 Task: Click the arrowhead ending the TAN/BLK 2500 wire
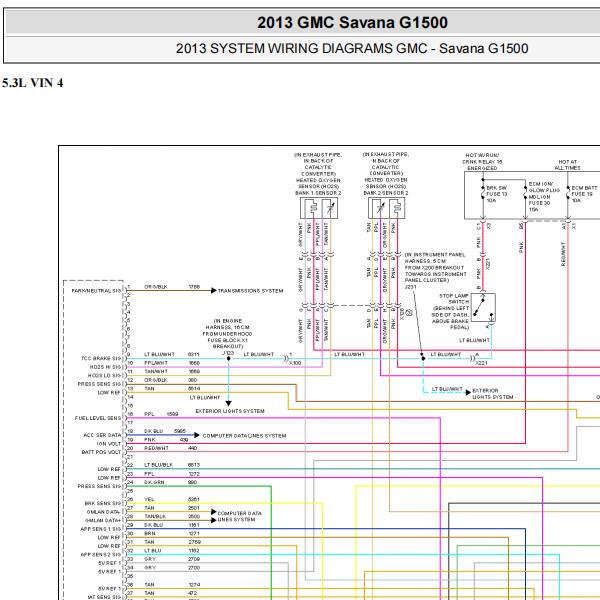click(214, 520)
